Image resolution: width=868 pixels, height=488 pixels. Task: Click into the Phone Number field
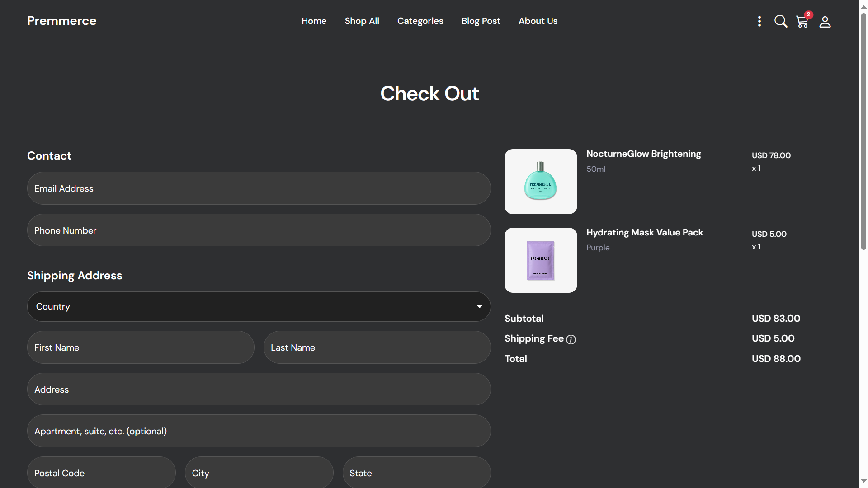[x=259, y=230]
